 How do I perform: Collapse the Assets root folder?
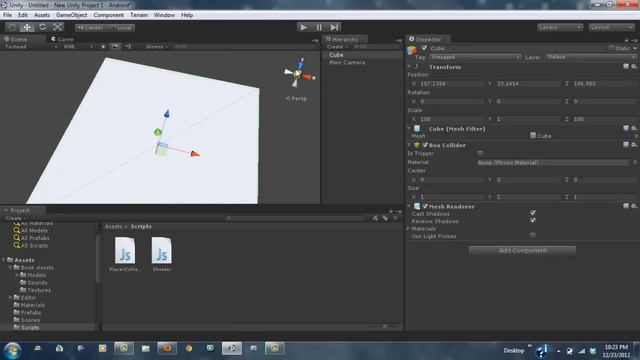[x=4, y=260]
